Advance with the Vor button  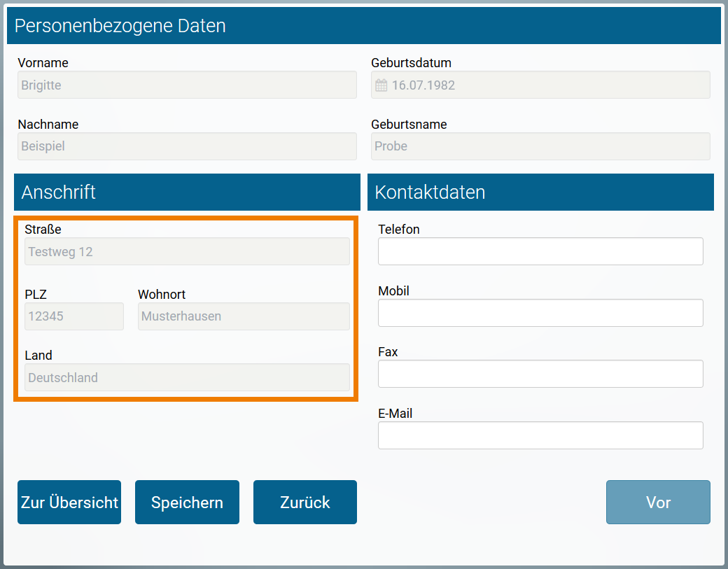(x=658, y=503)
